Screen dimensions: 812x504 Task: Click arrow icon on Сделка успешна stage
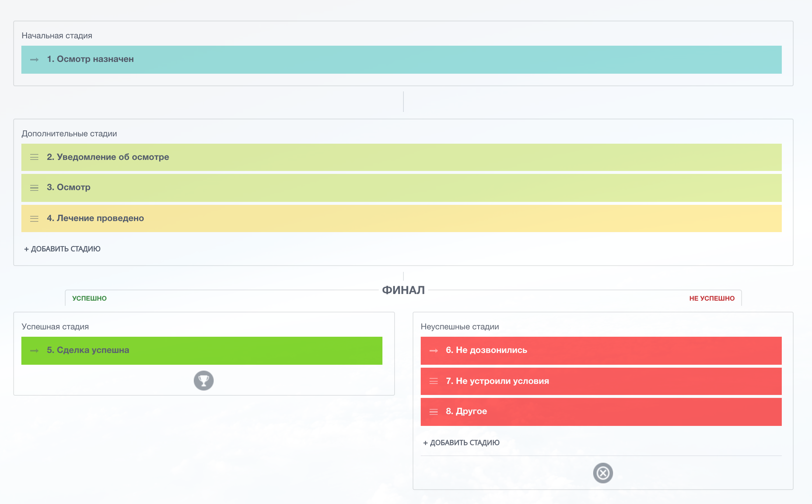click(x=34, y=351)
